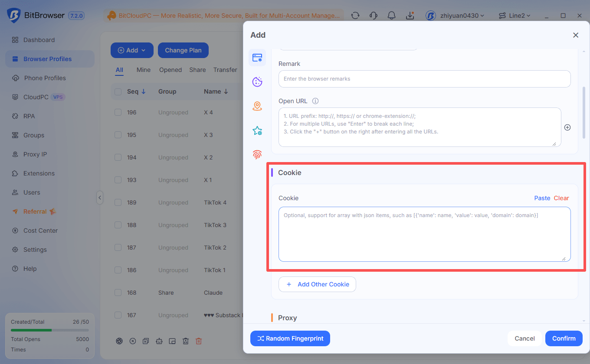Viewport: 590px width, 364px height.
Task: Focus the Cookie JSON text area
Action: point(425,234)
